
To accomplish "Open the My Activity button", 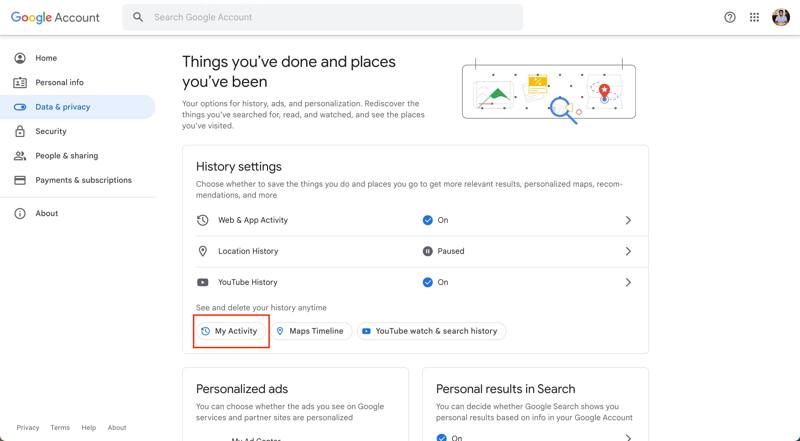I will click(231, 331).
